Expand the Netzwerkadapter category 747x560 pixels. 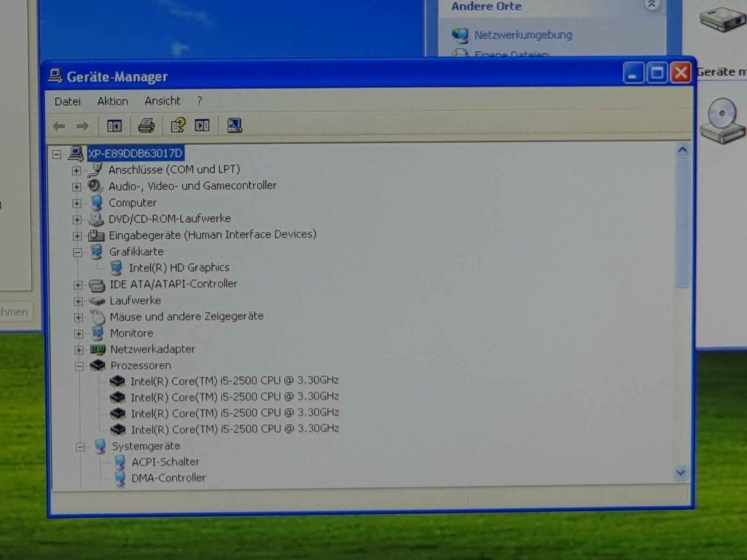pyautogui.click(x=78, y=350)
